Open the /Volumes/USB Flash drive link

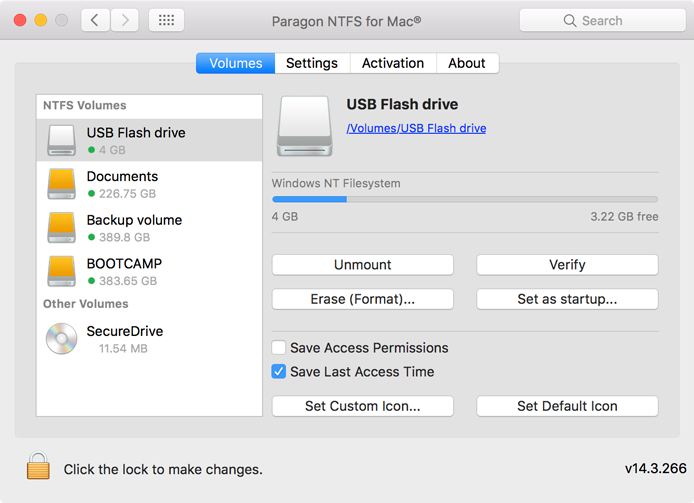click(x=416, y=128)
